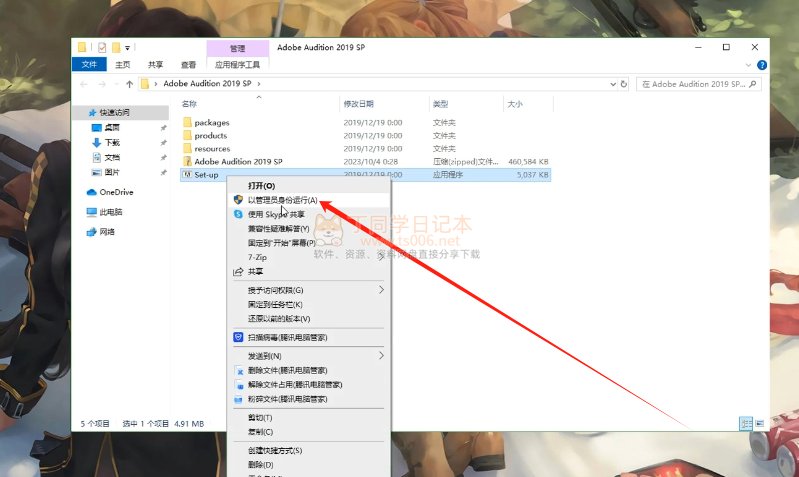Expand 授予访问权限(G) submenu arrow

tap(381, 290)
